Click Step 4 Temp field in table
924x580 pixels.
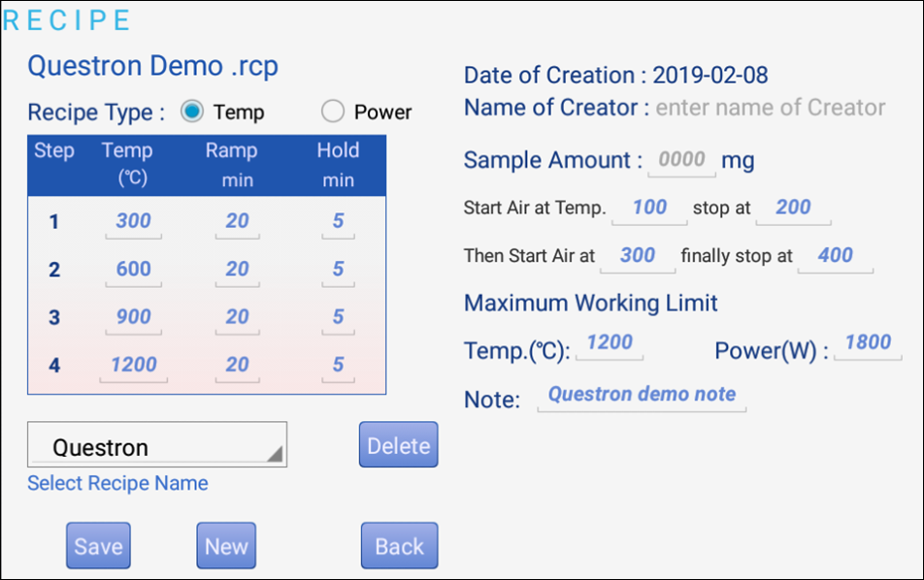coord(133,365)
